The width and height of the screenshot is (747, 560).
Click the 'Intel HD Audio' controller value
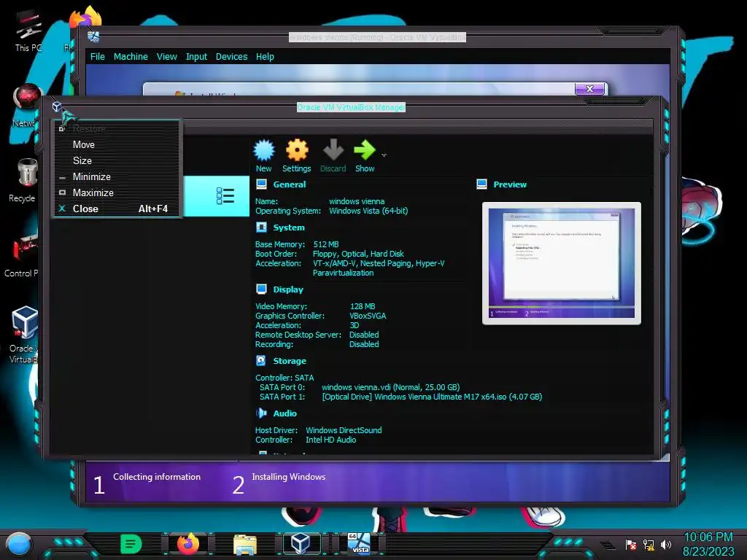pos(330,440)
